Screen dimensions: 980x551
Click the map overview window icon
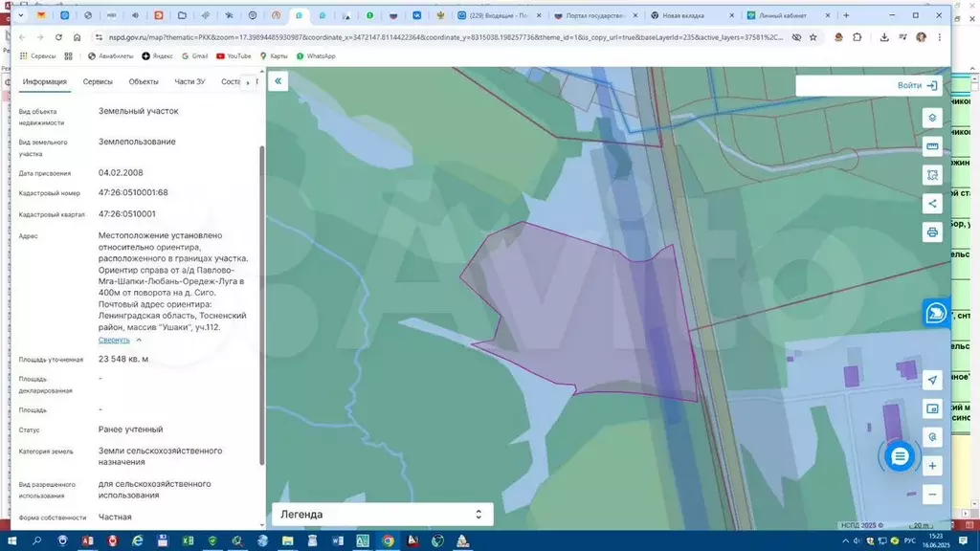(932, 408)
